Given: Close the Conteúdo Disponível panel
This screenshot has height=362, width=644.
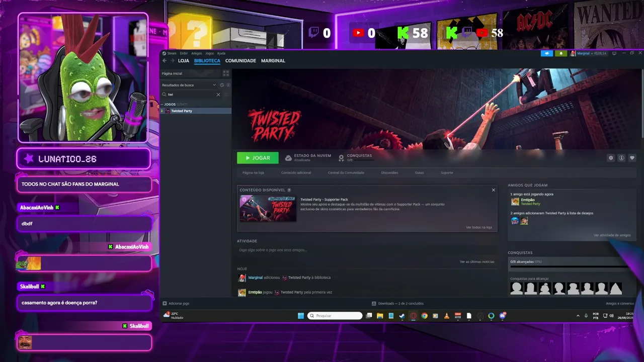Looking at the screenshot, I should click(494, 190).
